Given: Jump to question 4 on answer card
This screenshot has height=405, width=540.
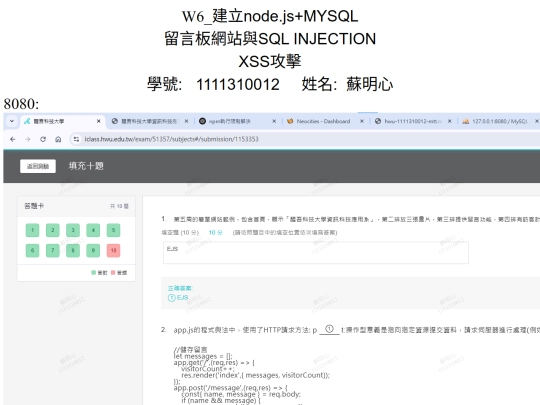Looking at the screenshot, I should coord(93,230).
